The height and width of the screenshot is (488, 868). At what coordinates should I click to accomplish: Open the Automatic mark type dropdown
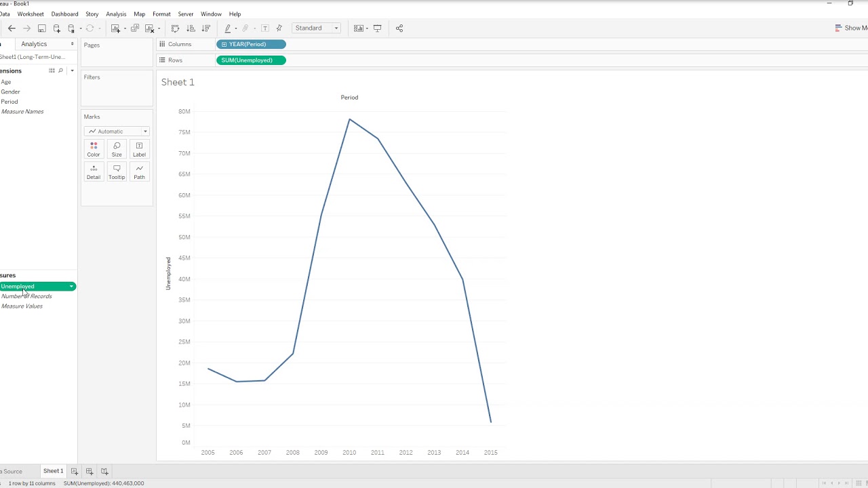[117, 131]
